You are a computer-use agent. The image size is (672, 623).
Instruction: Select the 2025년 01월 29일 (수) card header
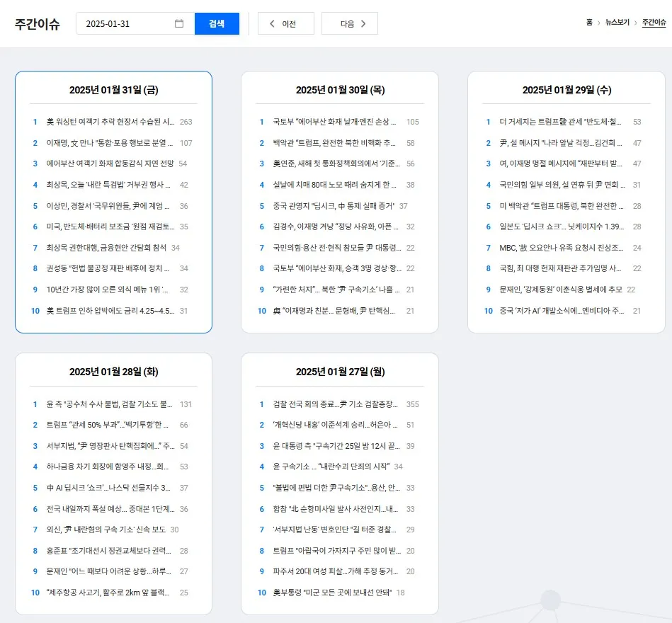[566, 90]
